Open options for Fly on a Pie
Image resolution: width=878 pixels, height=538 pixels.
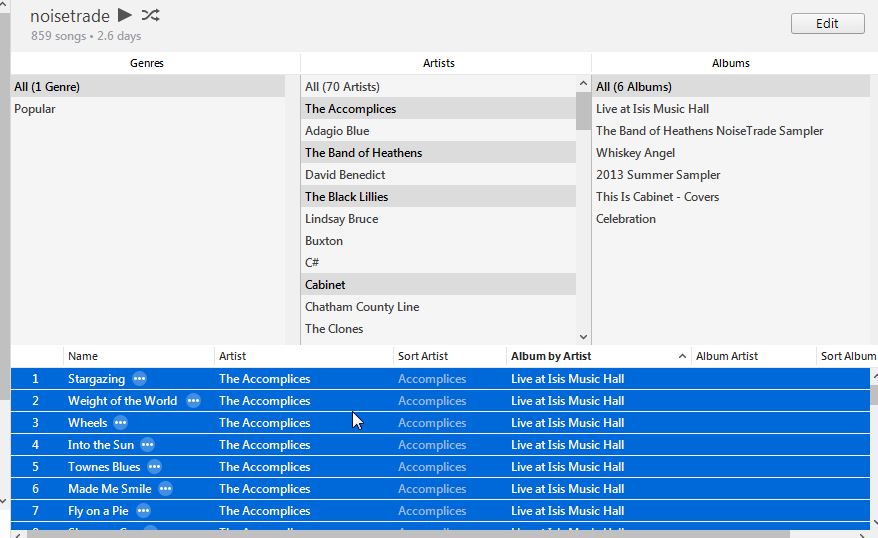coord(143,511)
